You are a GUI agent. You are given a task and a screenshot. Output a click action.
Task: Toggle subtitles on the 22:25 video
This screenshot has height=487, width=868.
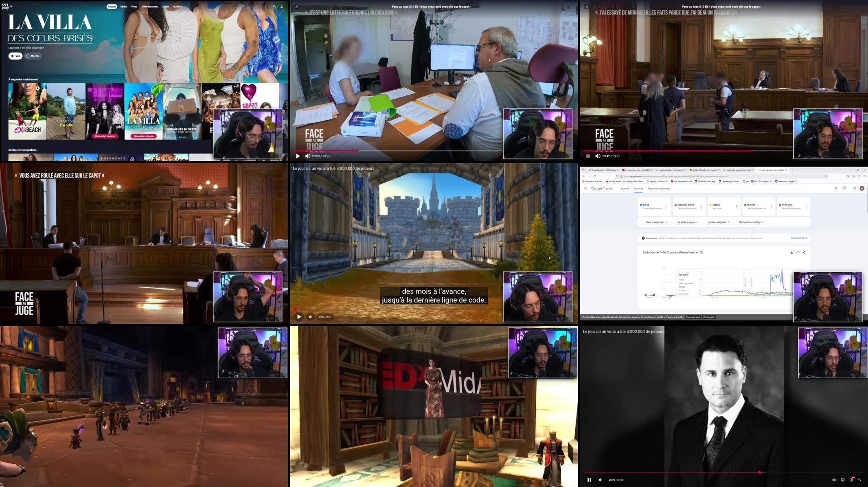(x=843, y=480)
